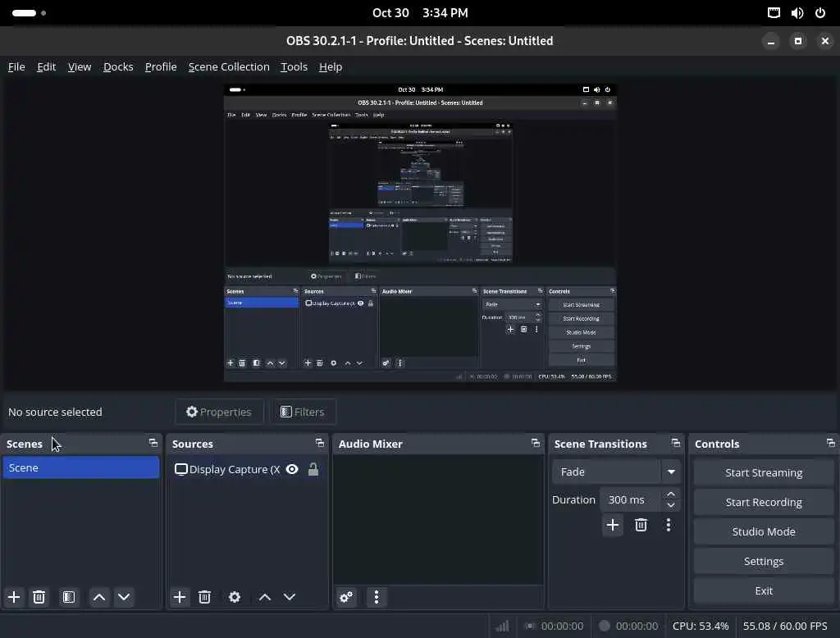Click the CPU: 53.4% status text
Image resolution: width=840 pixels, height=638 pixels.
(701, 626)
